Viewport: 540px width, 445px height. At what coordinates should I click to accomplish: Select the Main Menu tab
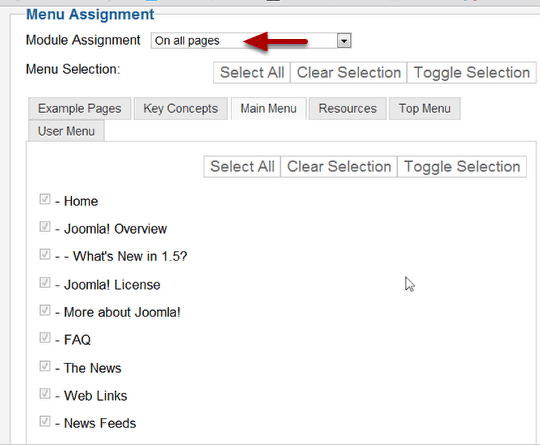click(x=269, y=108)
